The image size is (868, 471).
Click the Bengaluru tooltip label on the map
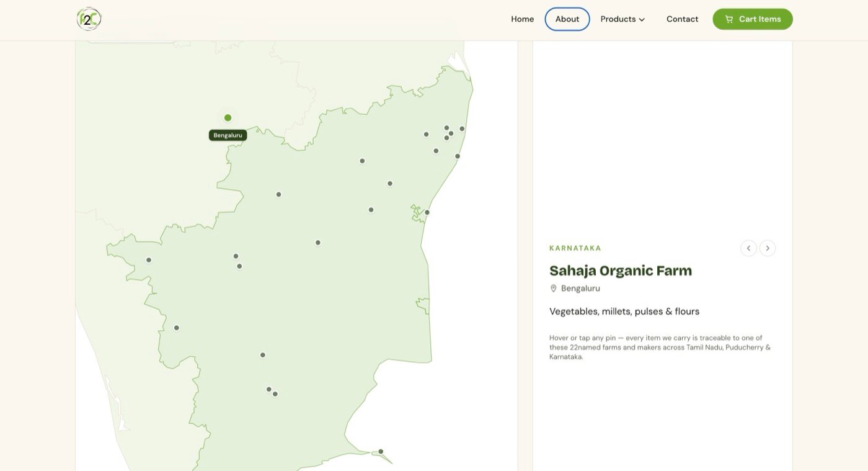[228, 135]
